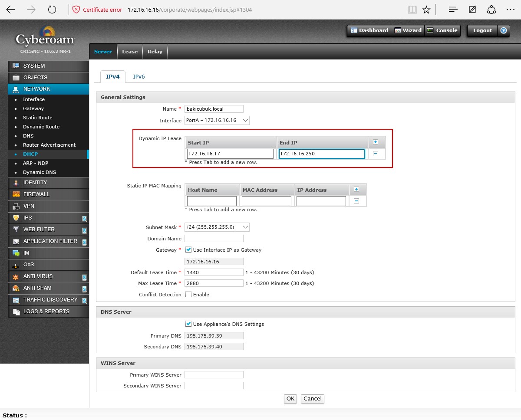Viewport: 521px width, 420px height.
Task: Add this page to favorites star
Action: click(426, 10)
